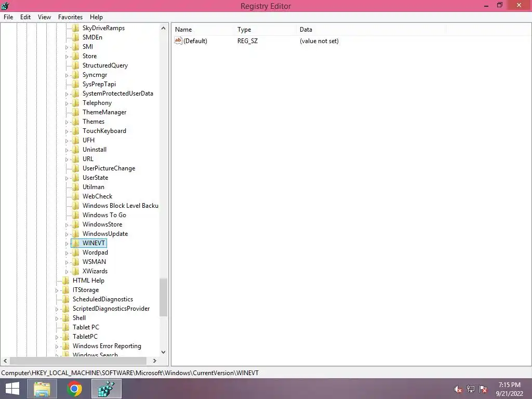The image size is (532, 399).
Task: Click the HTML Help folder icon
Action: tap(66, 281)
